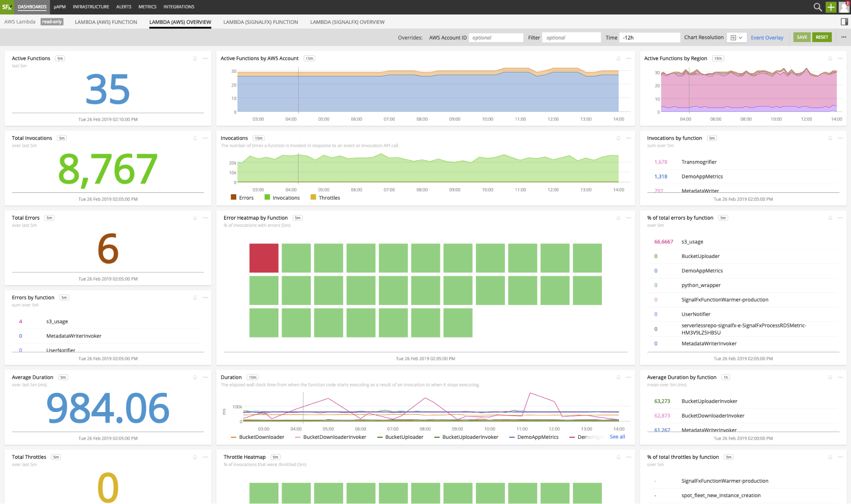Open the sidebar panel icon at top right
This screenshot has width=851, height=504.
point(844,22)
